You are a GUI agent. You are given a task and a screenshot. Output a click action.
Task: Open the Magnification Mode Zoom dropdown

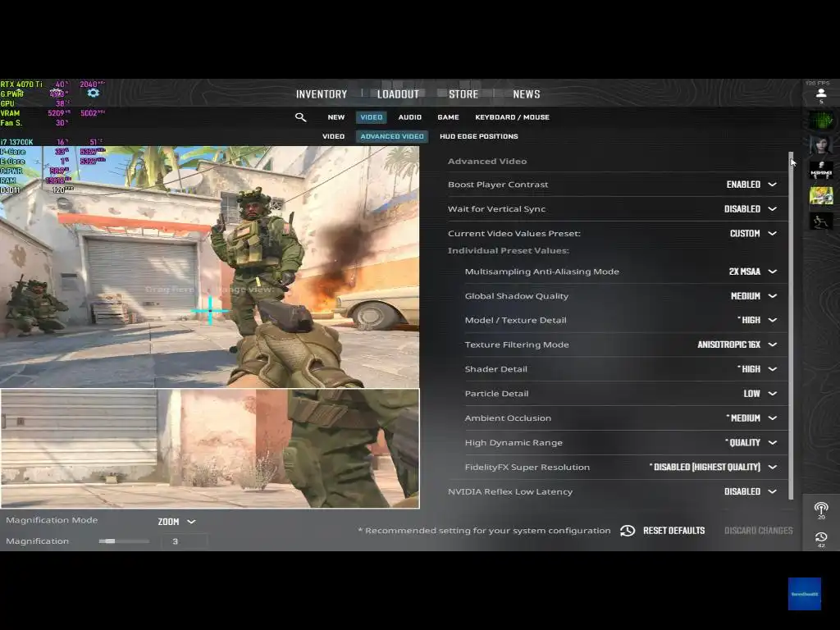coord(176,521)
